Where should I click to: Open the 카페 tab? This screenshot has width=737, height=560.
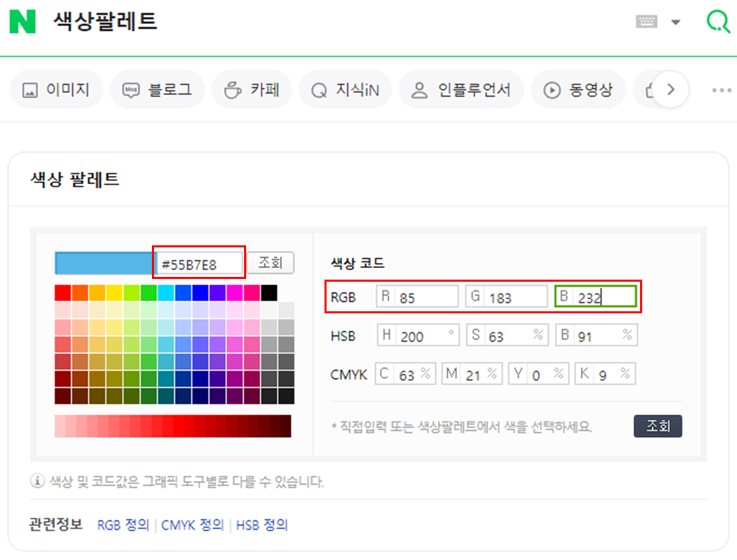click(252, 89)
